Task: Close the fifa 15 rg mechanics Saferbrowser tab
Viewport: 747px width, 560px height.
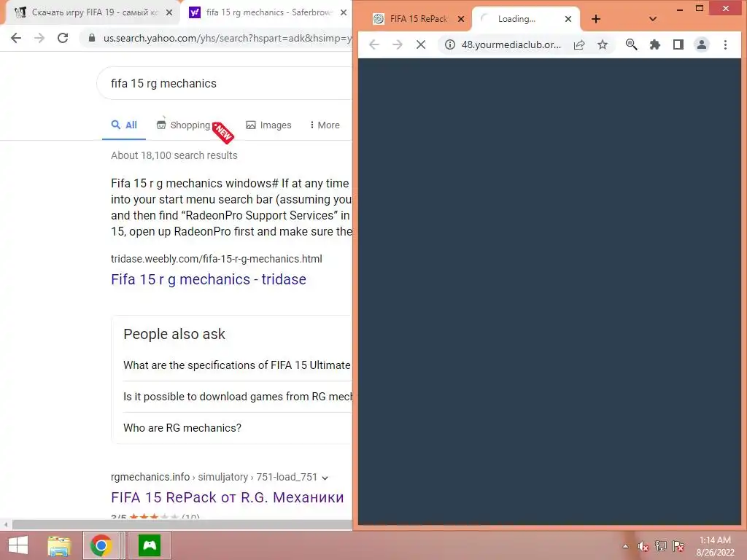Action: [x=344, y=13]
